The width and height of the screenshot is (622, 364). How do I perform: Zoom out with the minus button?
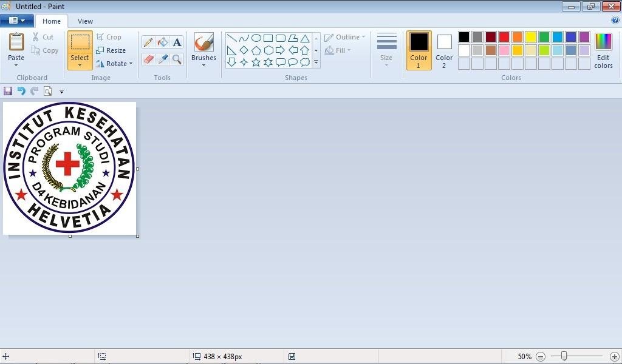pos(541,357)
